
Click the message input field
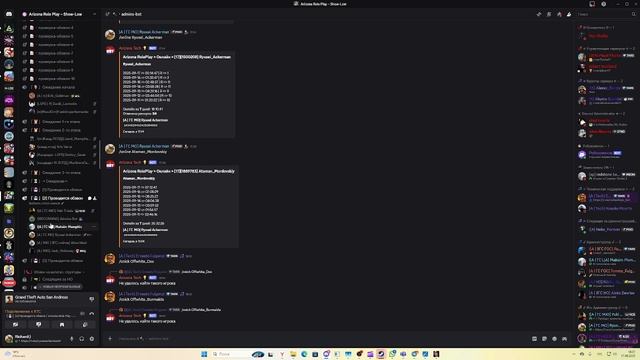322,338
